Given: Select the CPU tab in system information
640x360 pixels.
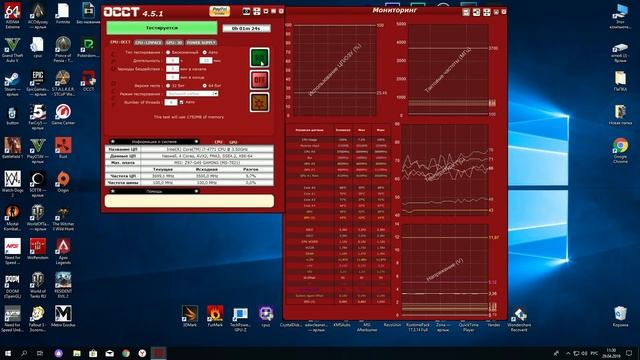Looking at the screenshot, I should click(x=218, y=142).
